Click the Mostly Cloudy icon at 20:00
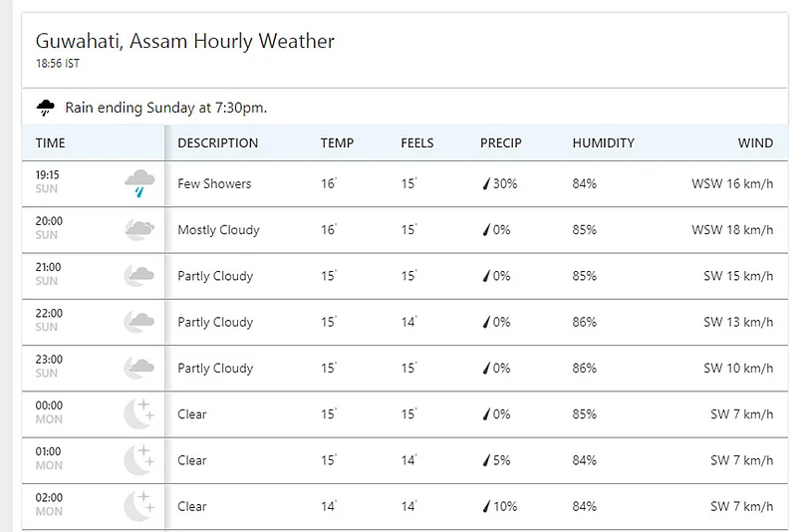This screenshot has height=532, width=798. 138,230
